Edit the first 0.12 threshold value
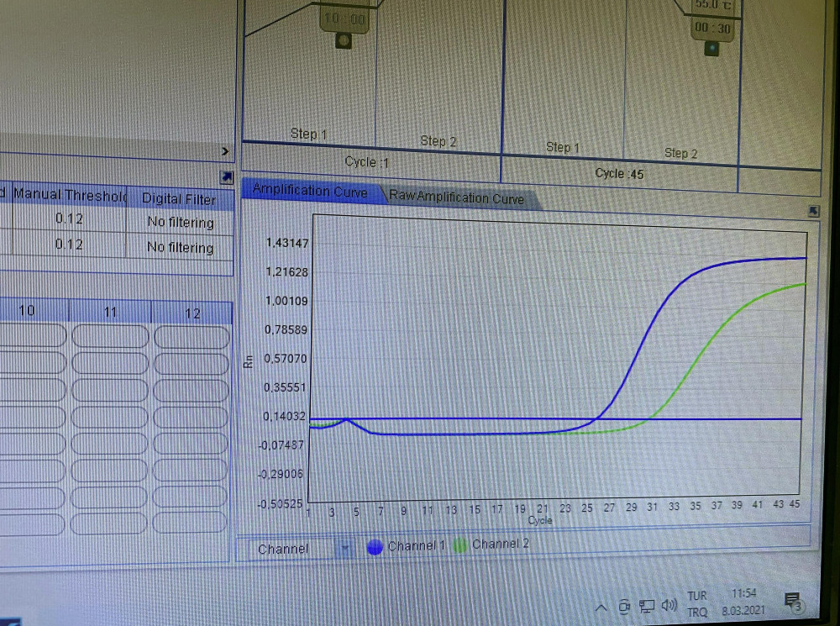 coord(69,218)
